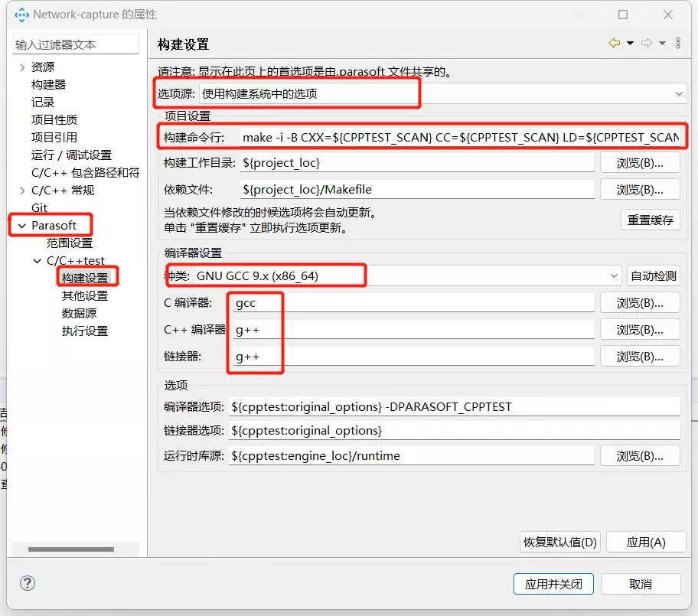
Task: Select the Parasoft tree item
Action: coord(54,226)
